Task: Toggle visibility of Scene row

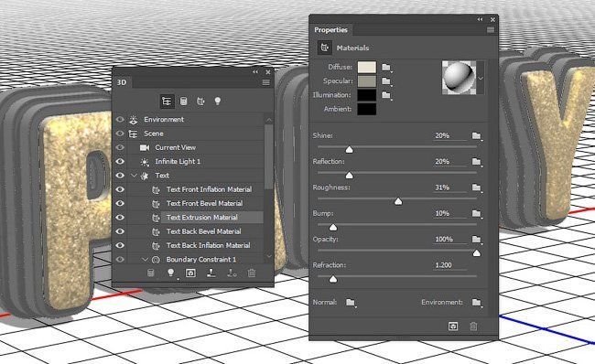Action: pos(120,134)
